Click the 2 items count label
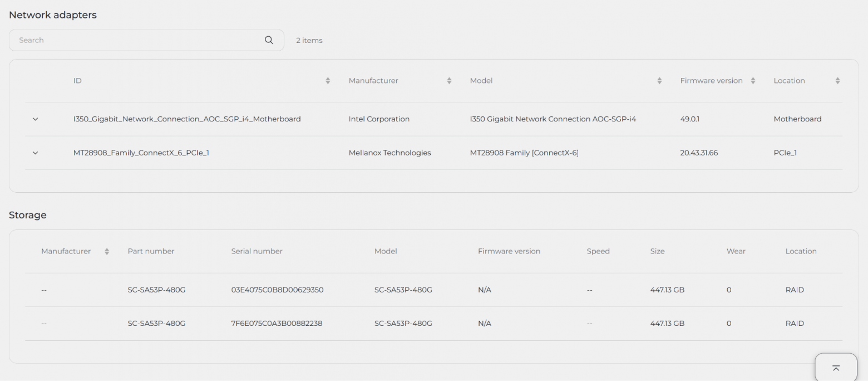 (x=309, y=40)
